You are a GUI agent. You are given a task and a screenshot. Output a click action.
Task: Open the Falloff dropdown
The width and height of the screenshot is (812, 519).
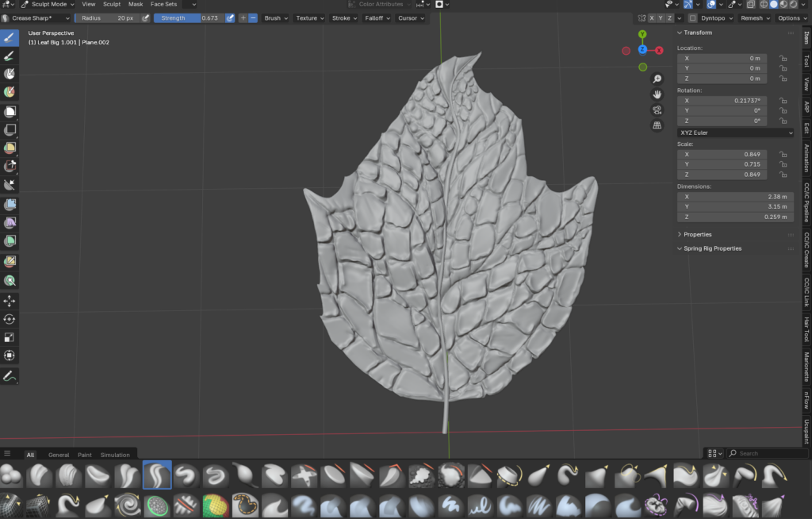coord(374,18)
